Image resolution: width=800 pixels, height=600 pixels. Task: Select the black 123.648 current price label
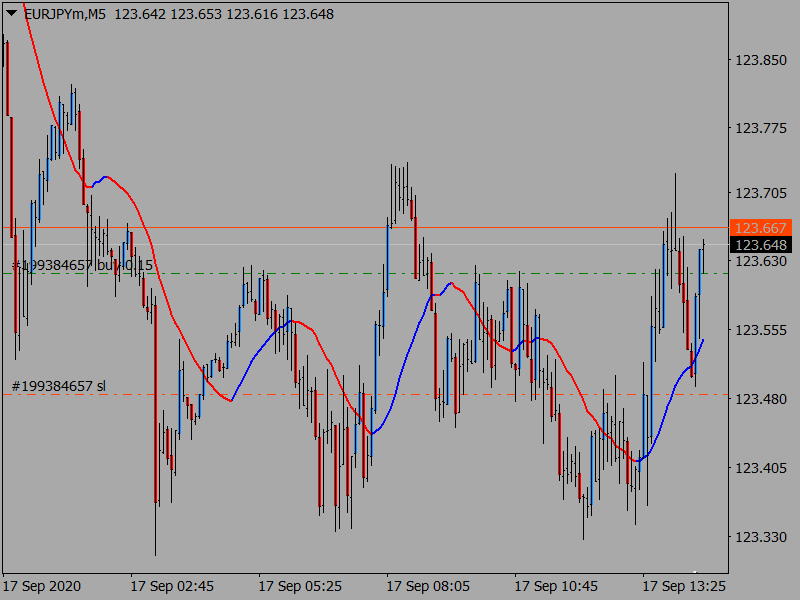(761, 245)
